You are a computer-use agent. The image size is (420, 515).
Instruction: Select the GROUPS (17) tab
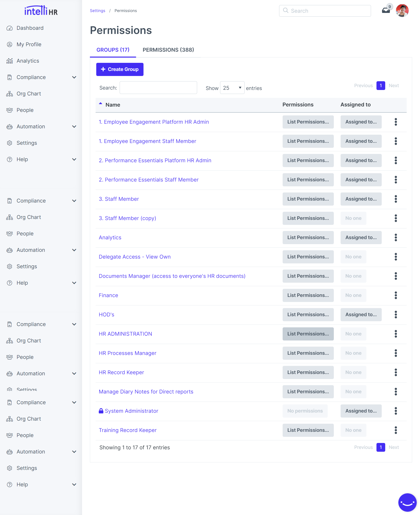click(x=113, y=50)
